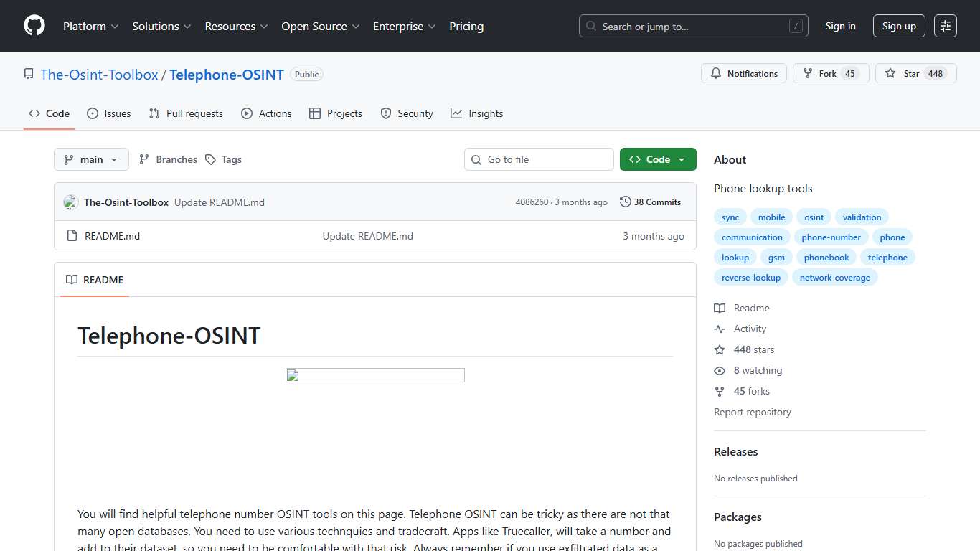Open the command palette icon top right
This screenshot has width=980, height=551.
click(945, 25)
